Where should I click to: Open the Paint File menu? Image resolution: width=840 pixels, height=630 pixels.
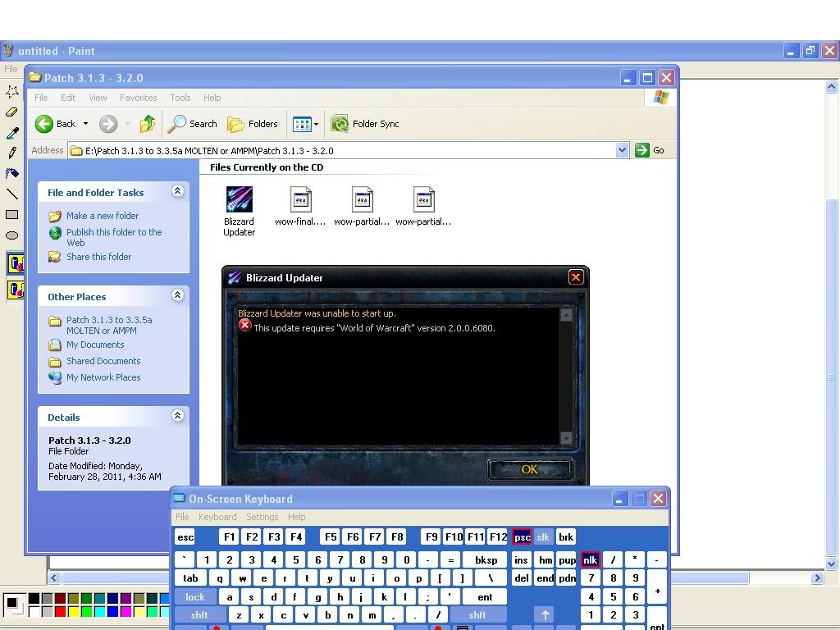click(11, 69)
